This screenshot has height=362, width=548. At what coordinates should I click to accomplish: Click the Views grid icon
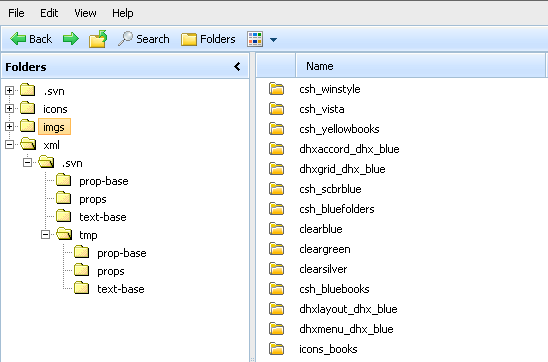pos(255,39)
